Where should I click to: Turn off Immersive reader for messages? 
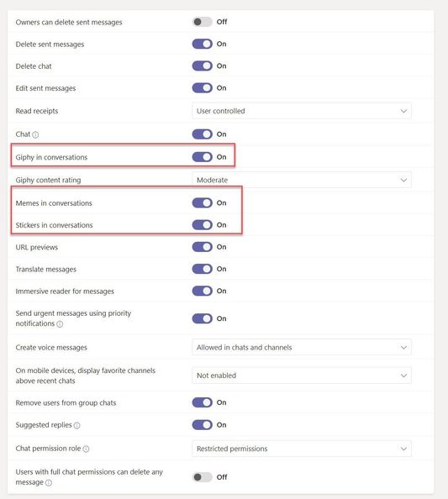tap(202, 291)
